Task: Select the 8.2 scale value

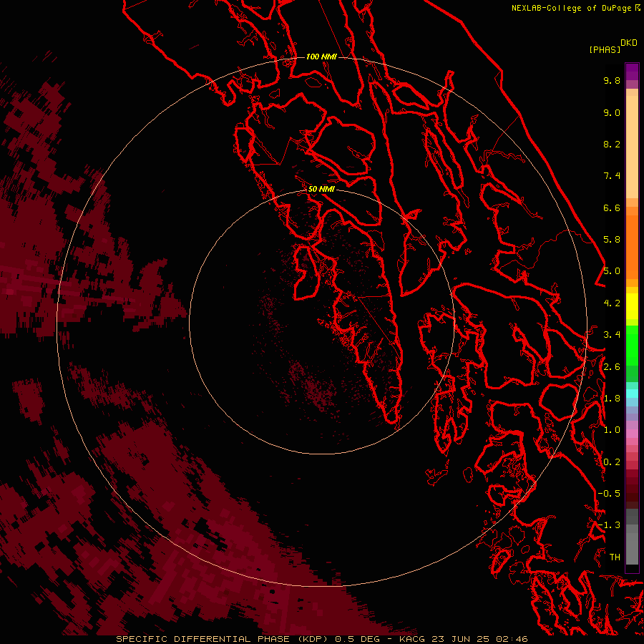Action: [x=612, y=144]
